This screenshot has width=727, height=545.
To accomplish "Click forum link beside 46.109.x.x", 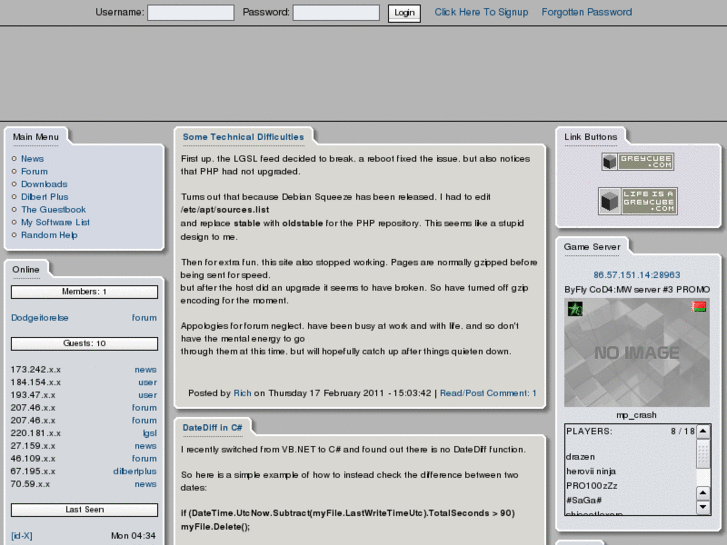I will pyautogui.click(x=144, y=459).
